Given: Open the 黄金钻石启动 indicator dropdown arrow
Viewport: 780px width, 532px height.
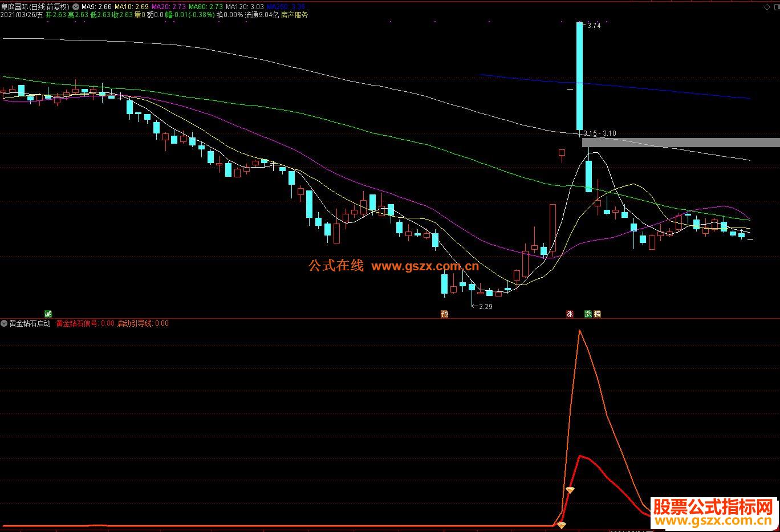Looking at the screenshot, I should [5, 323].
